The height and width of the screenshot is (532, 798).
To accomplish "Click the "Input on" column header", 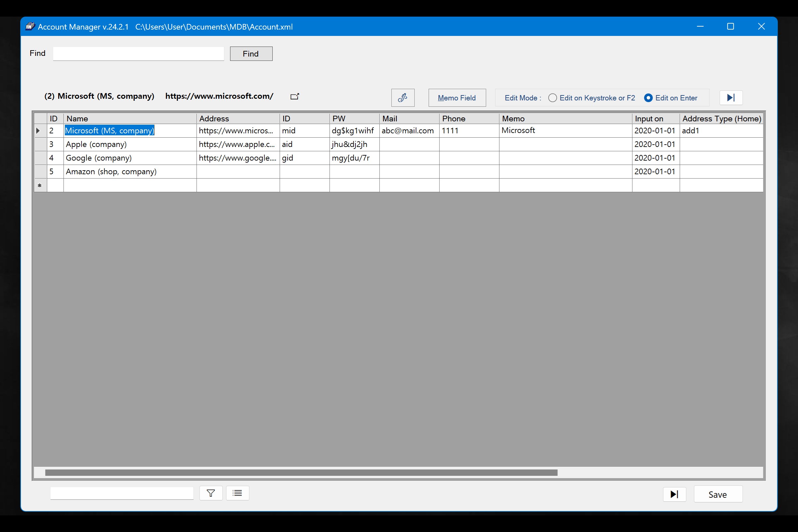I will click(x=656, y=118).
